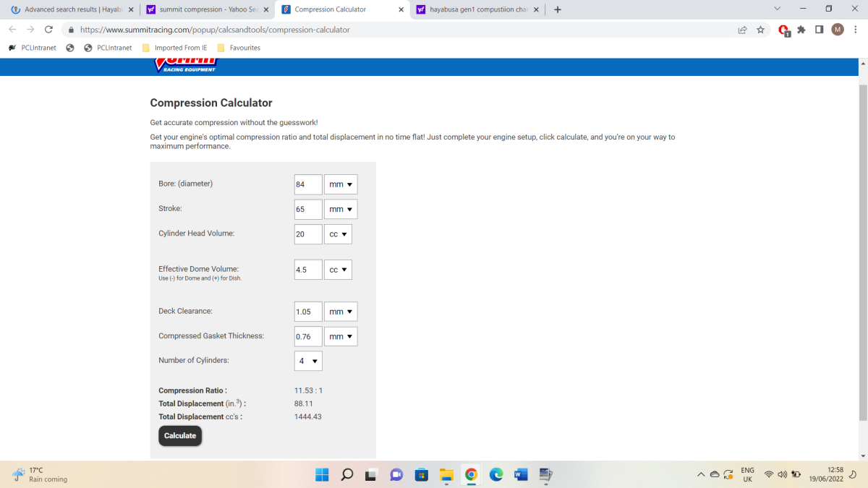Change the Deck Clearance unit dropdown
The height and width of the screenshot is (488, 868).
tap(341, 312)
